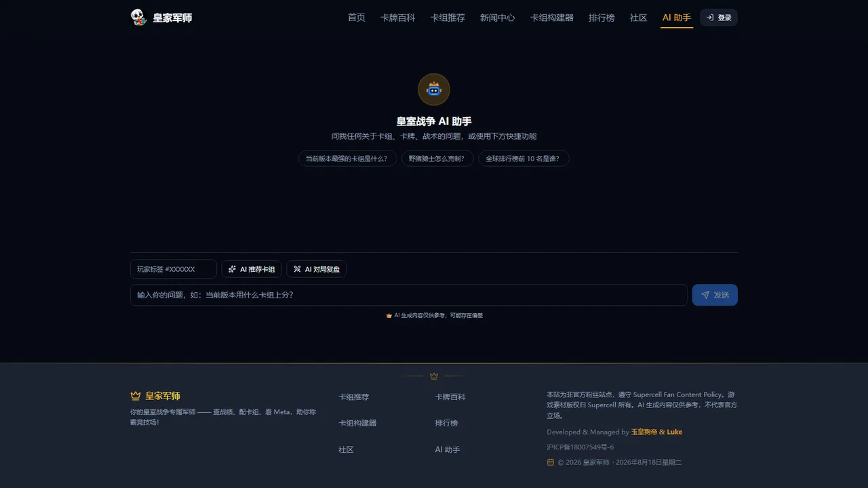The image size is (868, 488).
Task: Click the 登录 login button
Action: (x=719, y=18)
